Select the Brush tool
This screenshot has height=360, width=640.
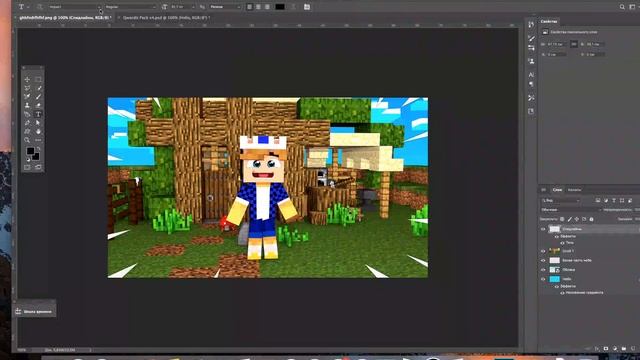pos(39,97)
